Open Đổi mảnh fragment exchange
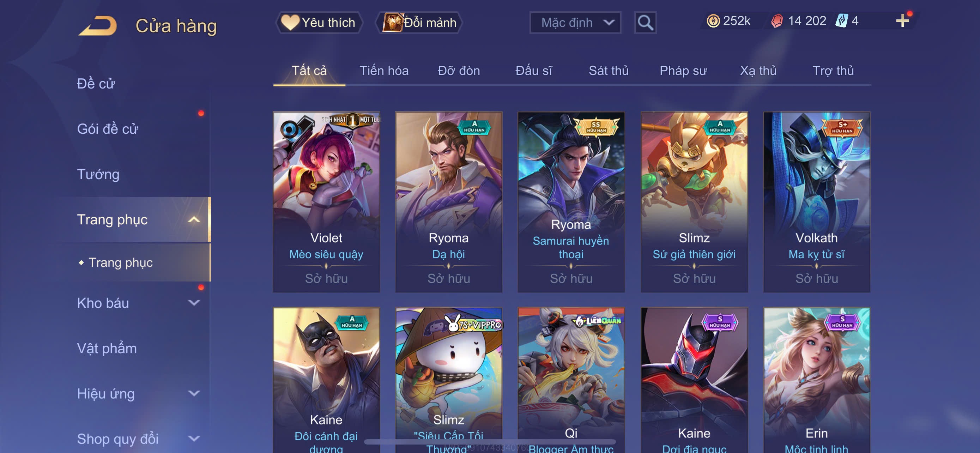Screen dimensions: 980x453 [x=419, y=23]
